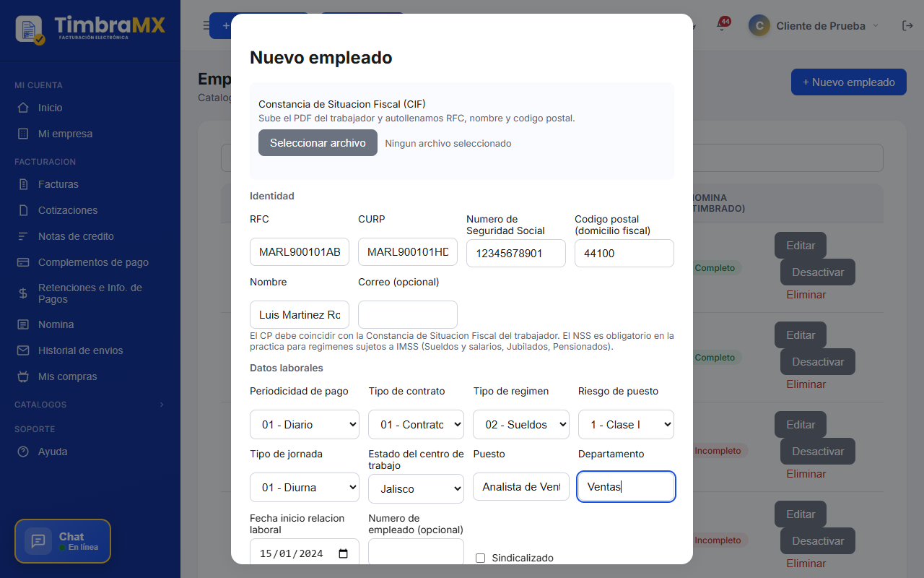
Task: Click the Nomina icon in sidebar
Action: pos(23,324)
